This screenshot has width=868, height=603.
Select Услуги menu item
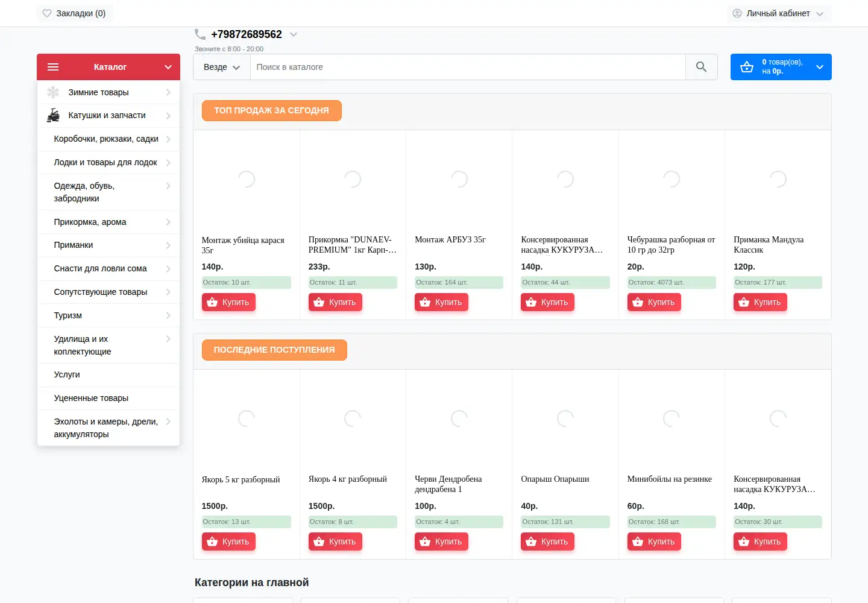point(108,374)
